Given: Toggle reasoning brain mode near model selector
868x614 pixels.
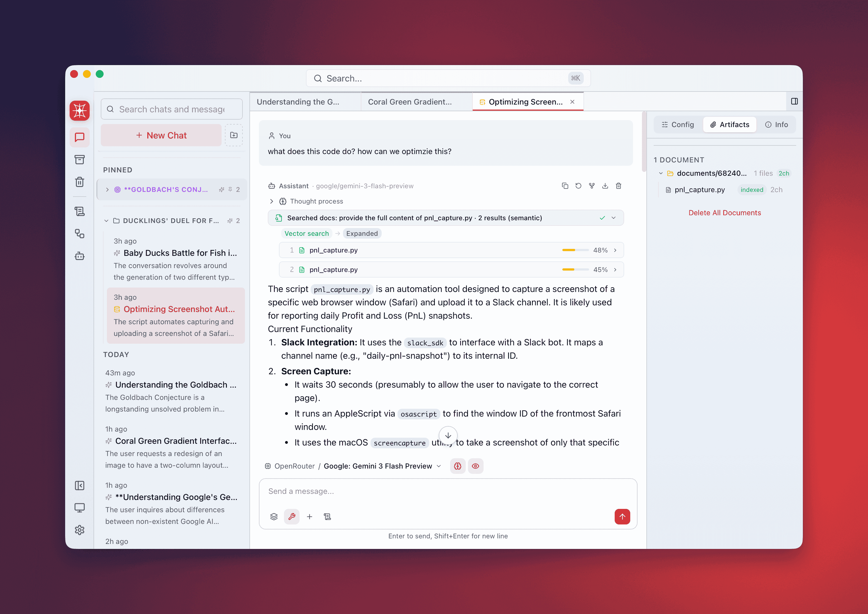Looking at the screenshot, I should (457, 466).
